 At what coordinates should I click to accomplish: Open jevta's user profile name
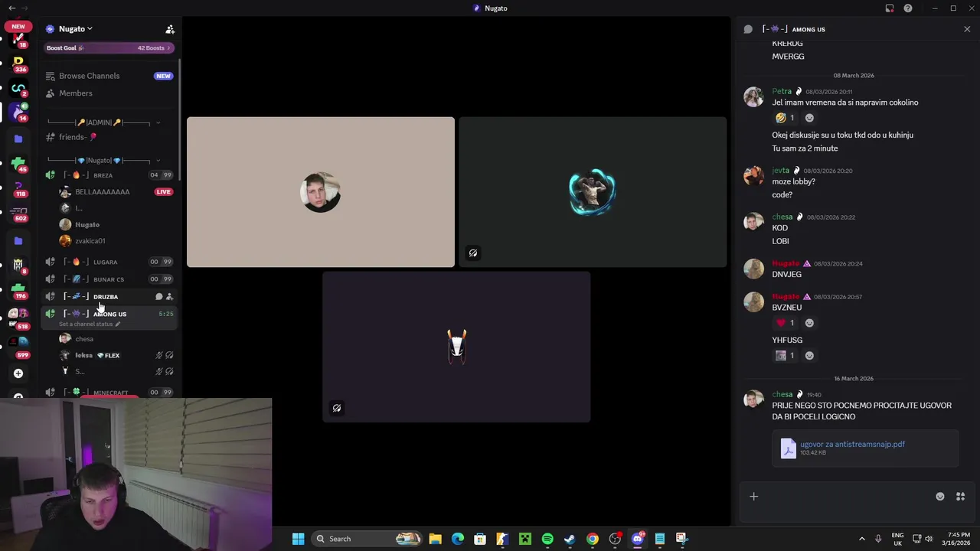[780, 171]
